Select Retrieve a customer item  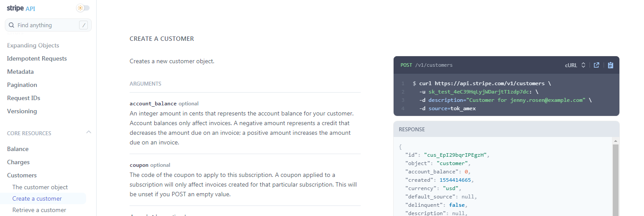point(39,210)
